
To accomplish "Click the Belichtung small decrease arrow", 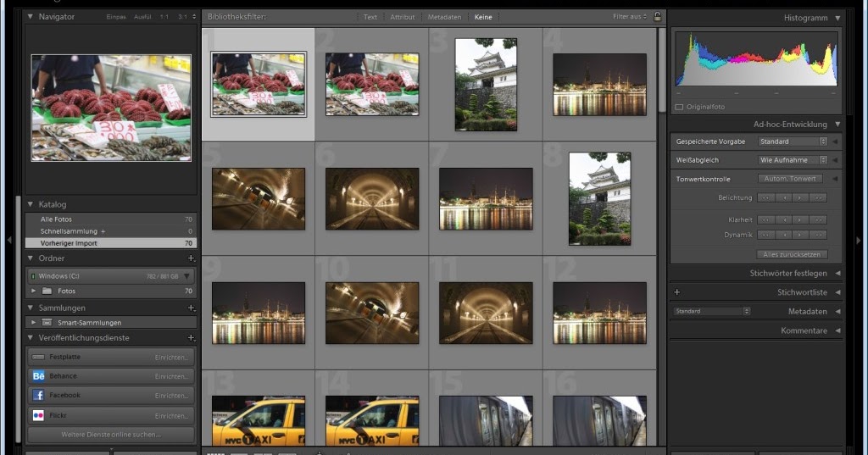I will point(783,197).
